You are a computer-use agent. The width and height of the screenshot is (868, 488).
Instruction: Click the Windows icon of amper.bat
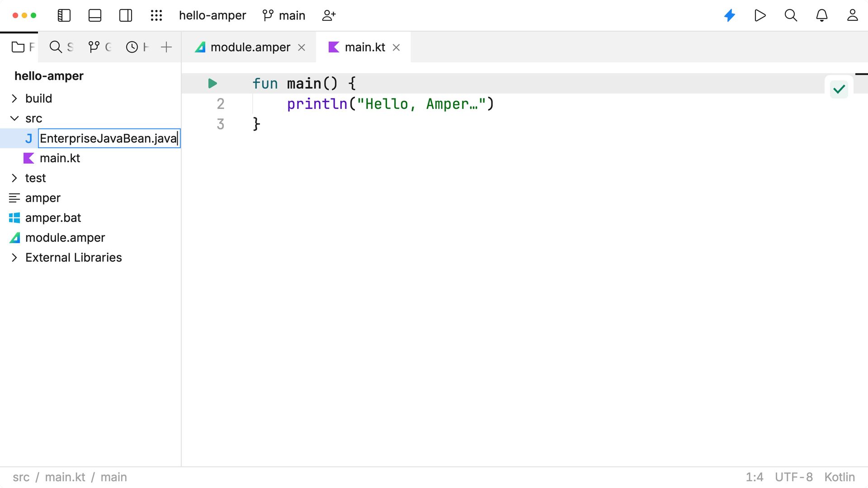point(14,218)
